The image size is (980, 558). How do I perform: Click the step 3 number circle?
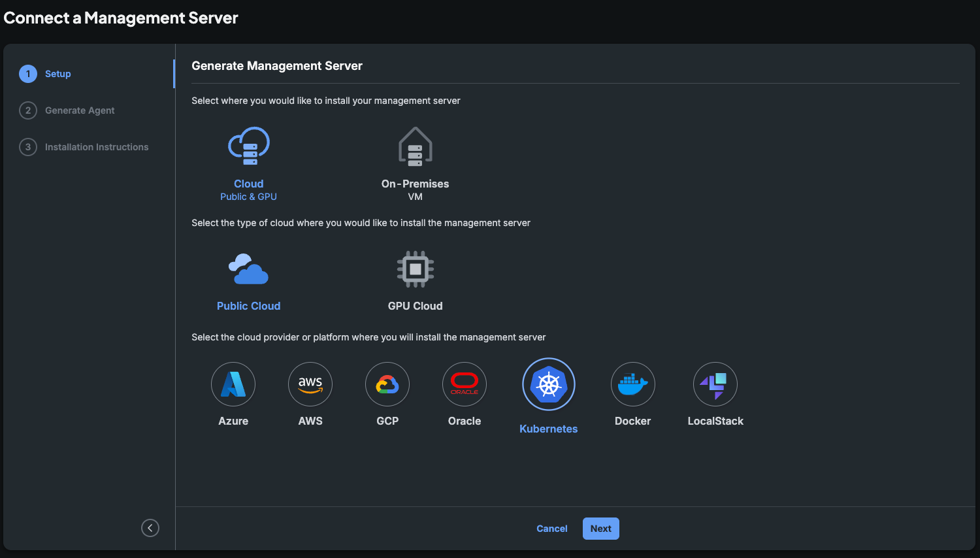[28, 147]
